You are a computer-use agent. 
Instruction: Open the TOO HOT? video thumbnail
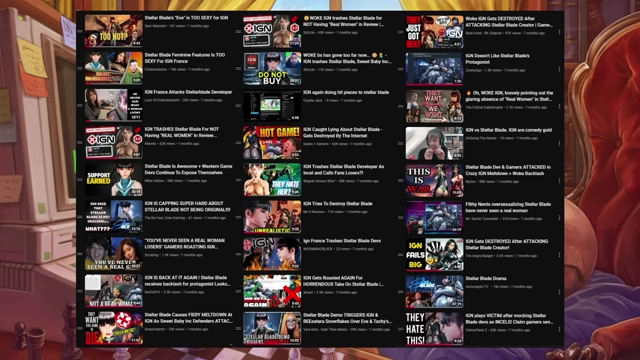[113, 31]
